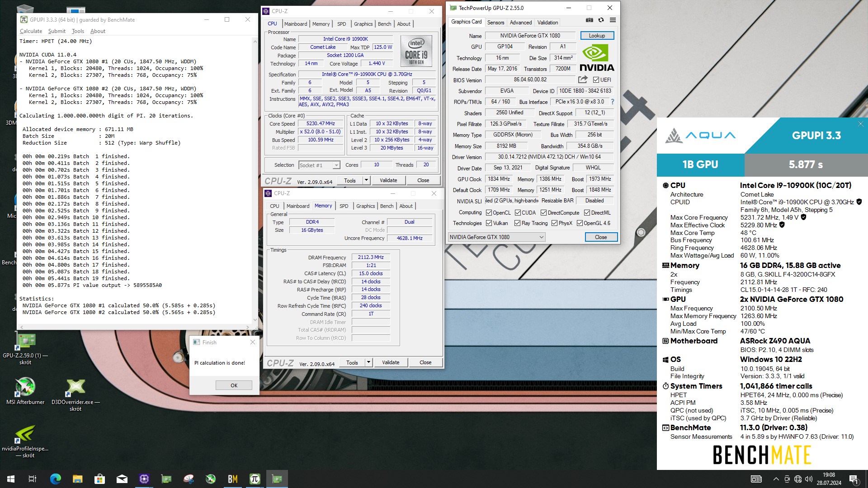Click the News and interests taskbar icon

756,479
